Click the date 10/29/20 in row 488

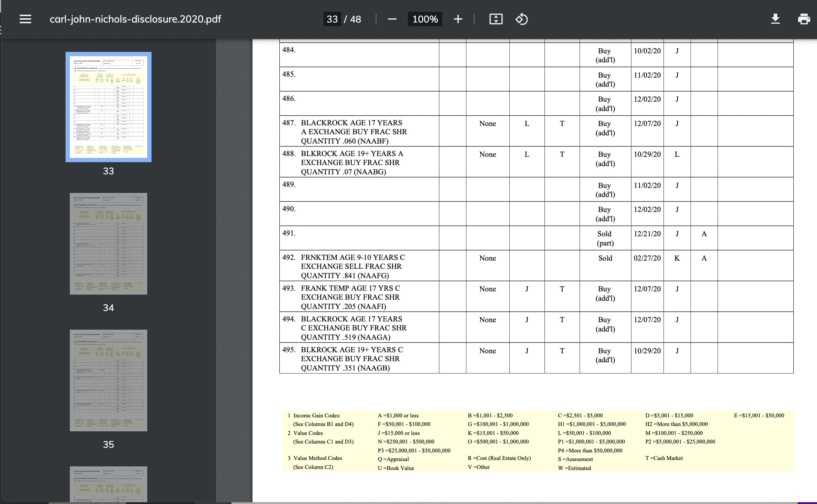[x=647, y=154]
